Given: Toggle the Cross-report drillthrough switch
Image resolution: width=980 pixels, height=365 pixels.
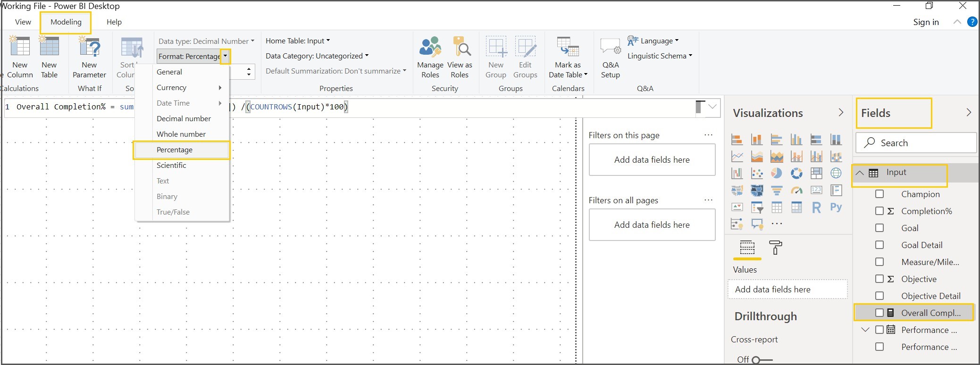Looking at the screenshot, I should 762,360.
